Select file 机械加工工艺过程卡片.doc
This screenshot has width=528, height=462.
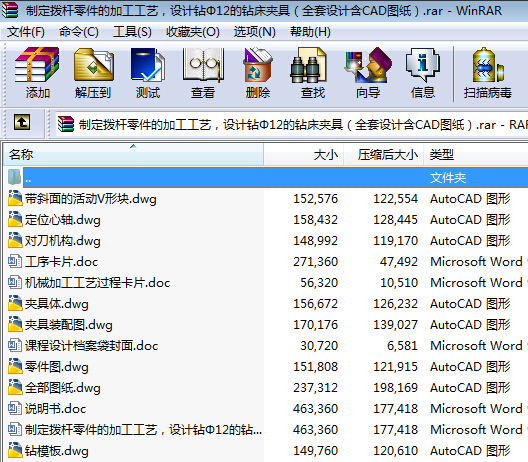pyautogui.click(x=97, y=283)
